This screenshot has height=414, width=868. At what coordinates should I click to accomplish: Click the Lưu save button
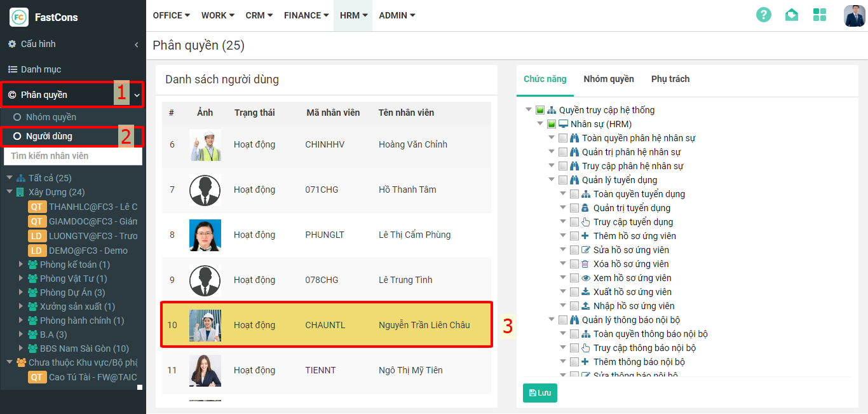click(x=539, y=393)
